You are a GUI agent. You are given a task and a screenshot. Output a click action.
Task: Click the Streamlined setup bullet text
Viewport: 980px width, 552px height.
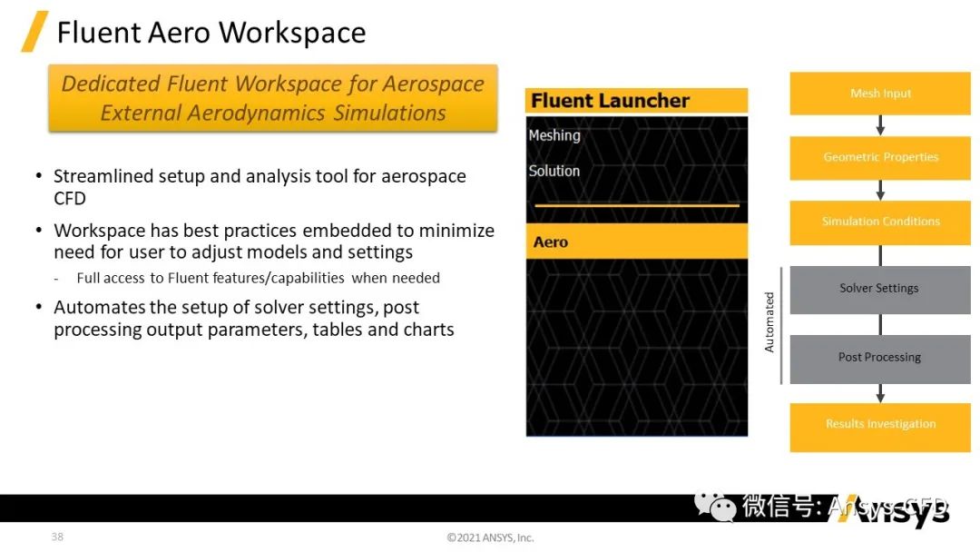[260, 187]
